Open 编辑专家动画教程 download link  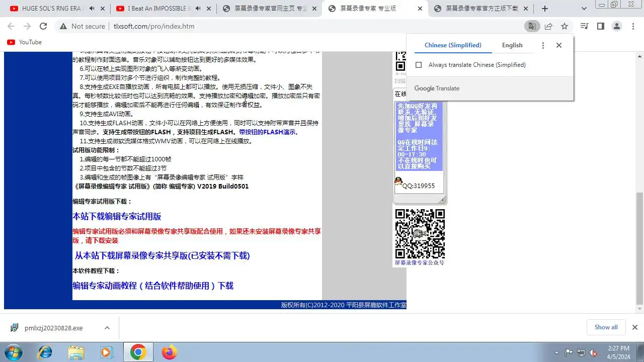pos(153,286)
